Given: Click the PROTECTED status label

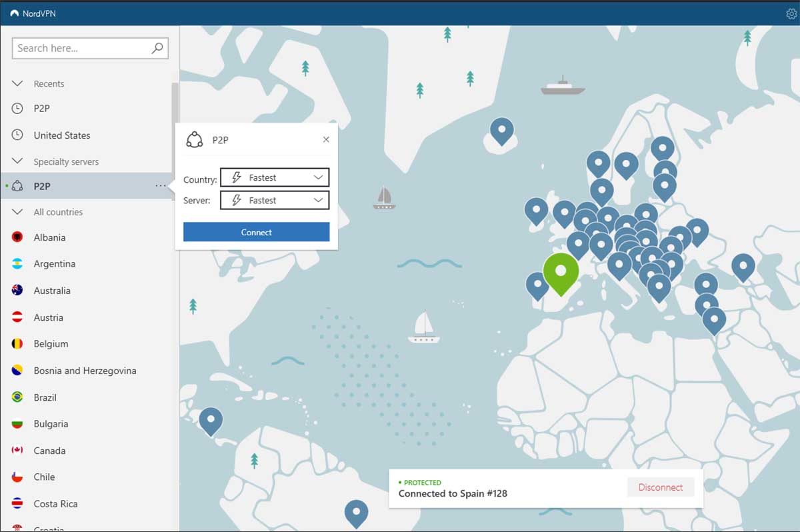Looking at the screenshot, I should coord(423,483).
